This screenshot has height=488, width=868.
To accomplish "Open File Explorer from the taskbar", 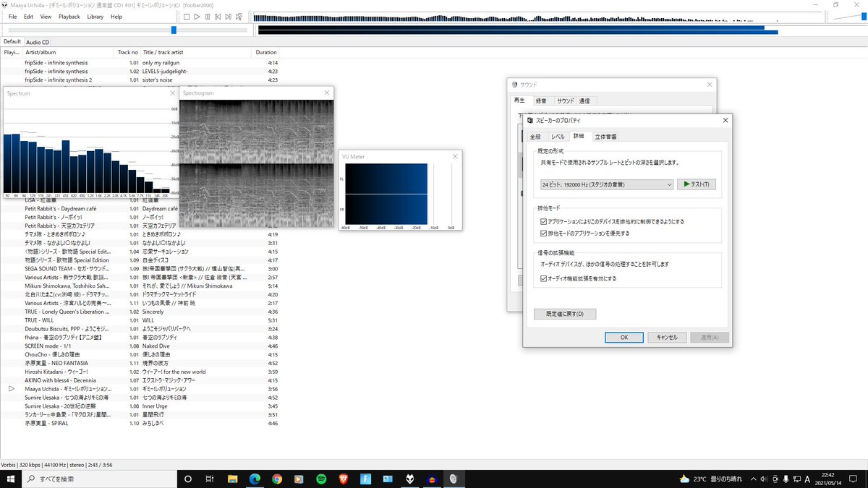I will 232,479.
